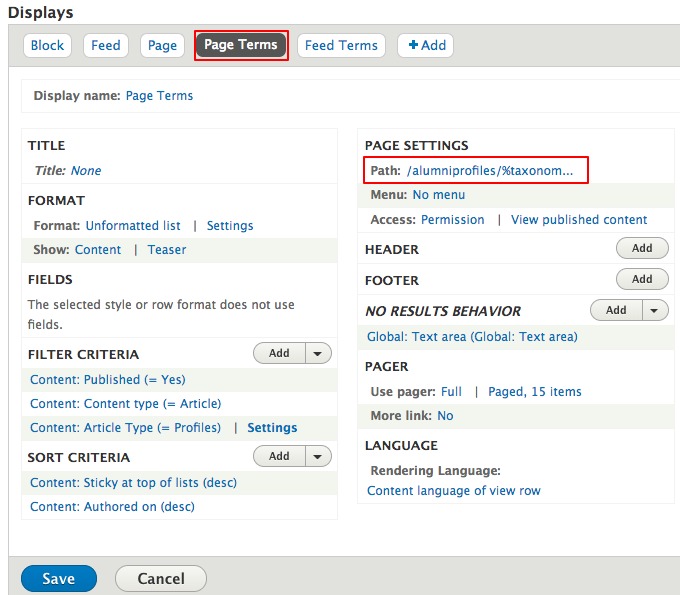Click the Title None link
The width and height of the screenshot is (680, 595).
pos(86,171)
